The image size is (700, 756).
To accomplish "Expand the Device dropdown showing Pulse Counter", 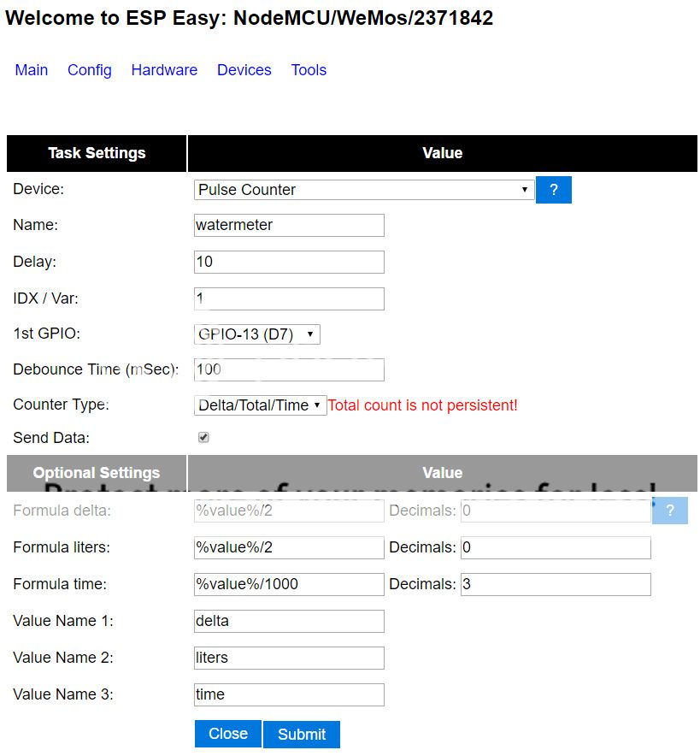I will [364, 190].
